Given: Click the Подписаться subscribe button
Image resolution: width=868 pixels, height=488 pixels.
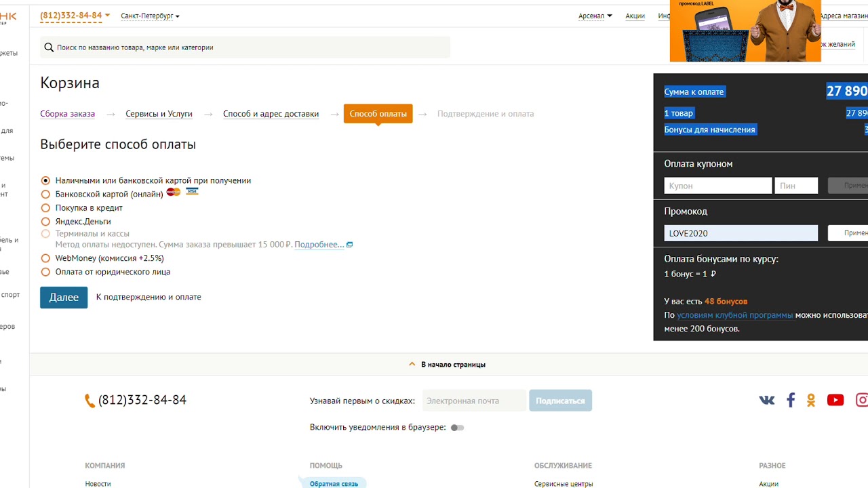Looking at the screenshot, I should [560, 401].
